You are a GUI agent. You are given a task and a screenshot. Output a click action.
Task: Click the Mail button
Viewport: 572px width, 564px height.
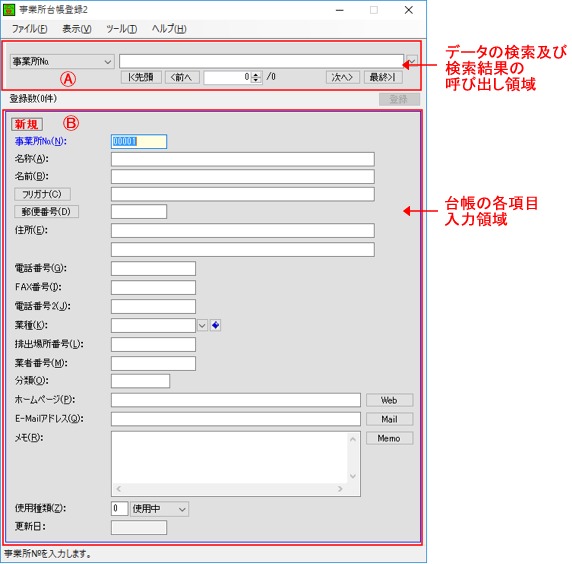[x=389, y=419]
